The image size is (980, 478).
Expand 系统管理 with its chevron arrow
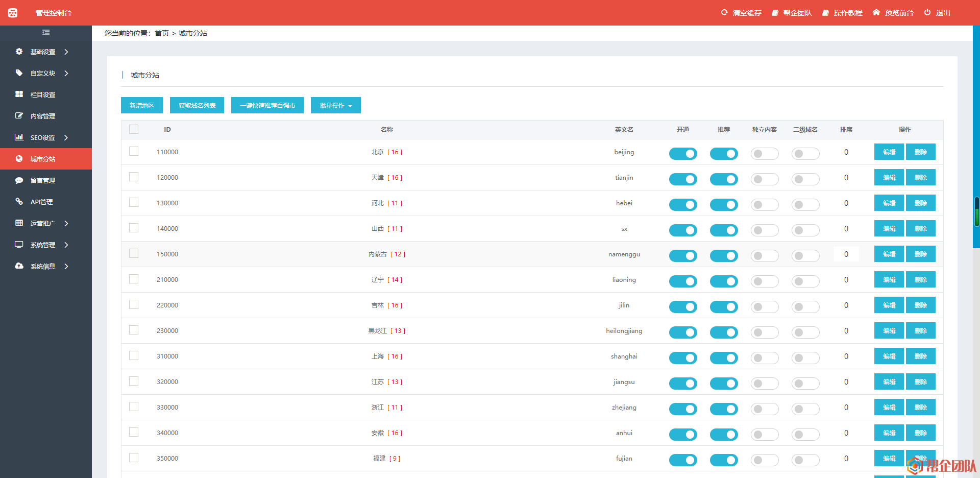(66, 245)
